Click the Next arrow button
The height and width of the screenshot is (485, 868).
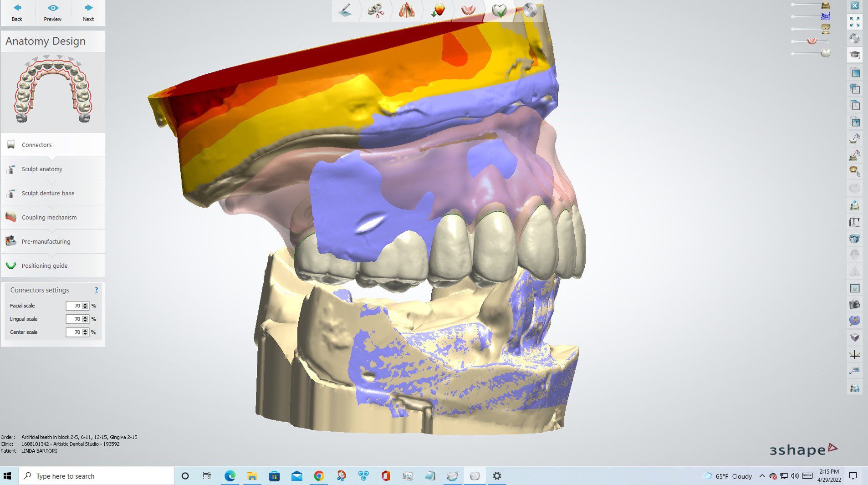pos(88,12)
